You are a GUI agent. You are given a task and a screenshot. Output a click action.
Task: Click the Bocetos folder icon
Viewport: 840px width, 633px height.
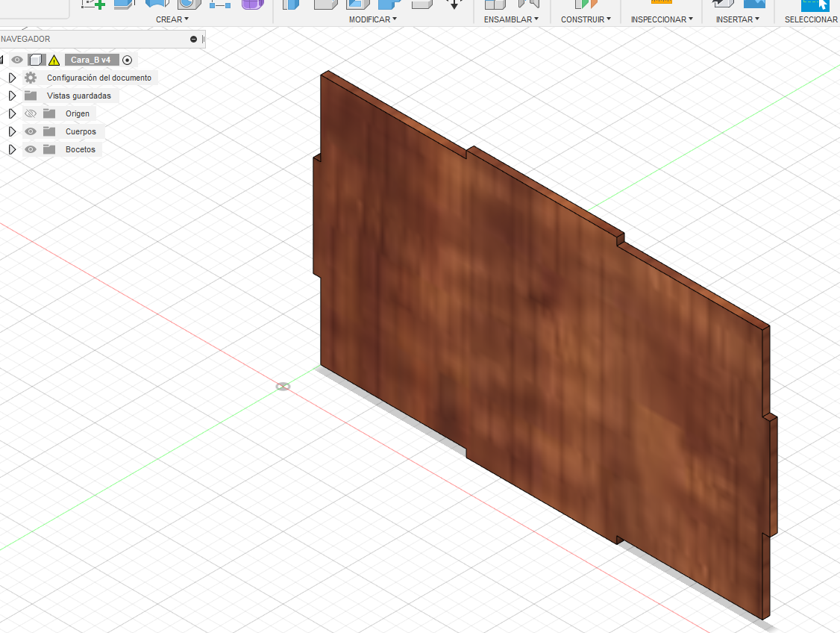coord(49,149)
